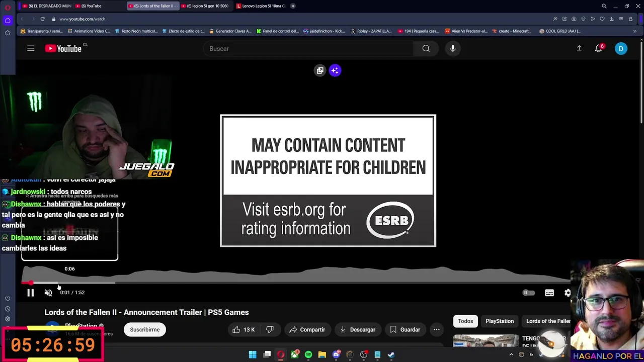Click the sparkle AI icon above video
The width and height of the screenshot is (644, 362).
click(335, 70)
